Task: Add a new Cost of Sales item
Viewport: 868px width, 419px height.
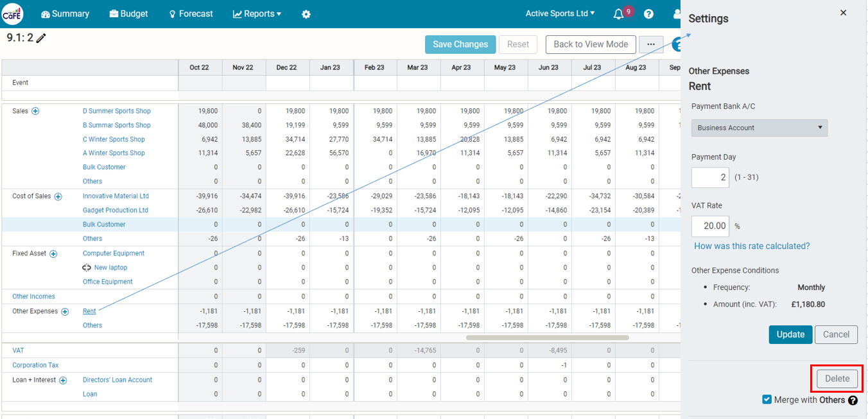Action: 58,196
